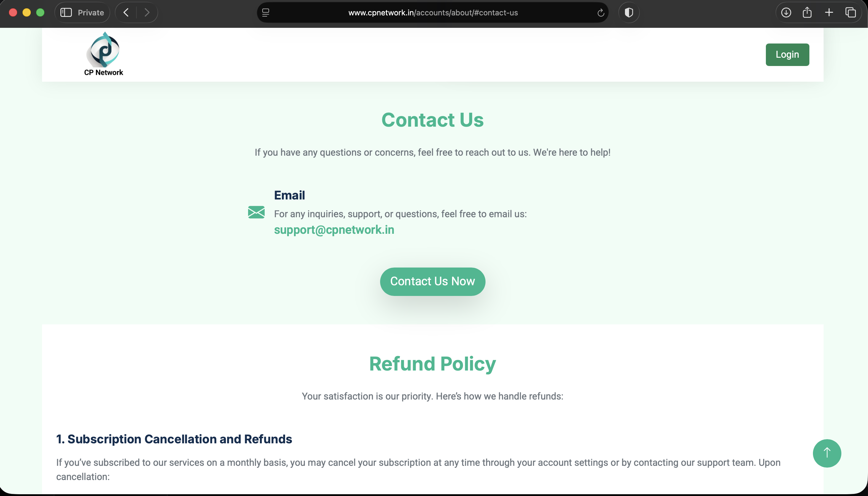This screenshot has width=868, height=496.
Task: Open the Share menu
Action: [807, 13]
